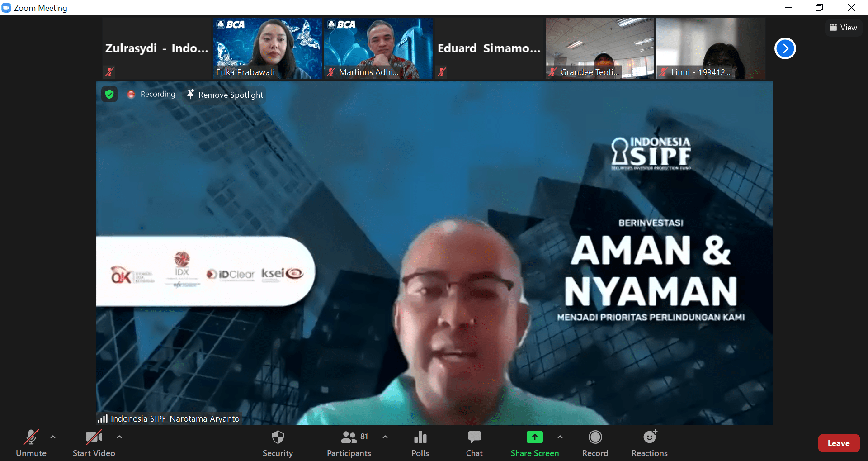Image resolution: width=868 pixels, height=461 pixels.
Task: Open the Security shield options
Action: click(278, 443)
